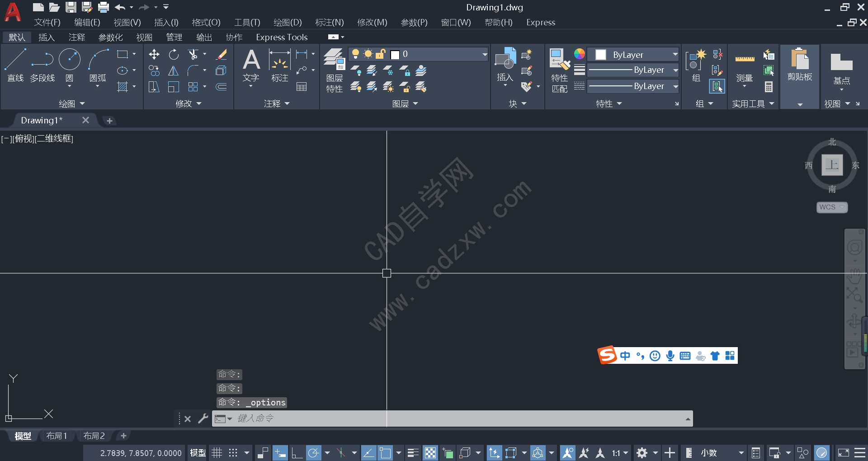868x461 pixels.
Task: Open the WCS coordinate system dropdown
Action: (832, 207)
